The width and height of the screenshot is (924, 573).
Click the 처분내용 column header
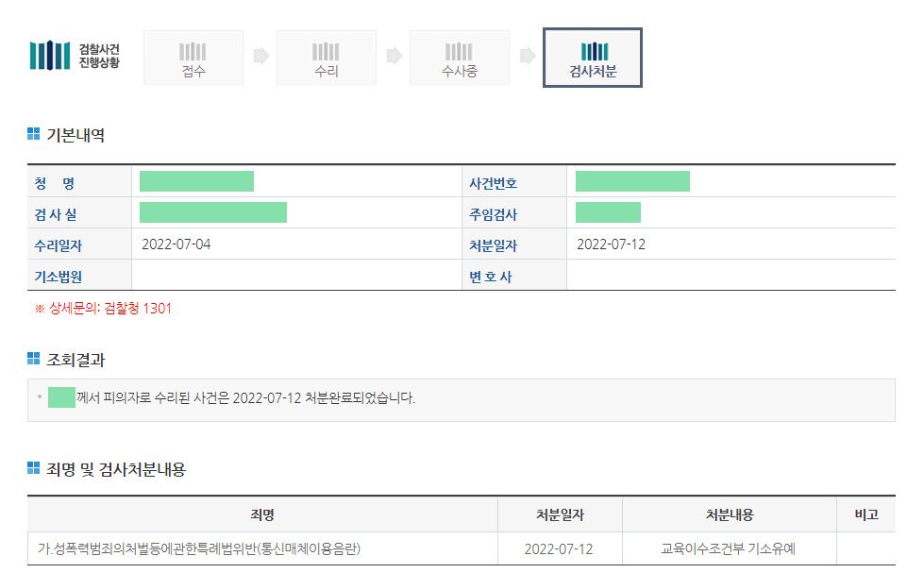coord(730,514)
